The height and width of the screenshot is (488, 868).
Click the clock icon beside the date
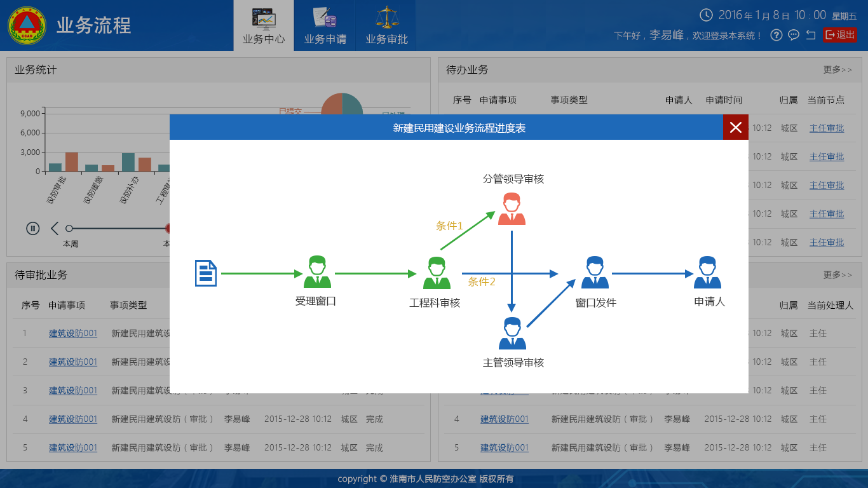coord(706,15)
